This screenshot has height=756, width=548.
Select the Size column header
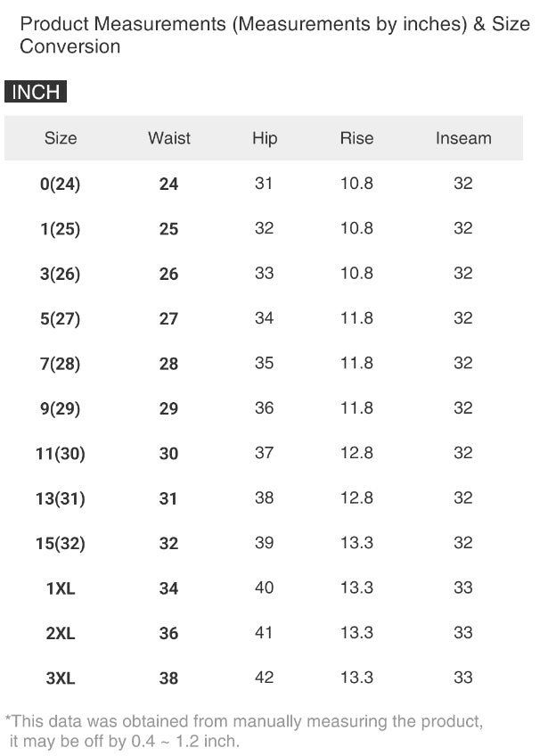coord(61,138)
